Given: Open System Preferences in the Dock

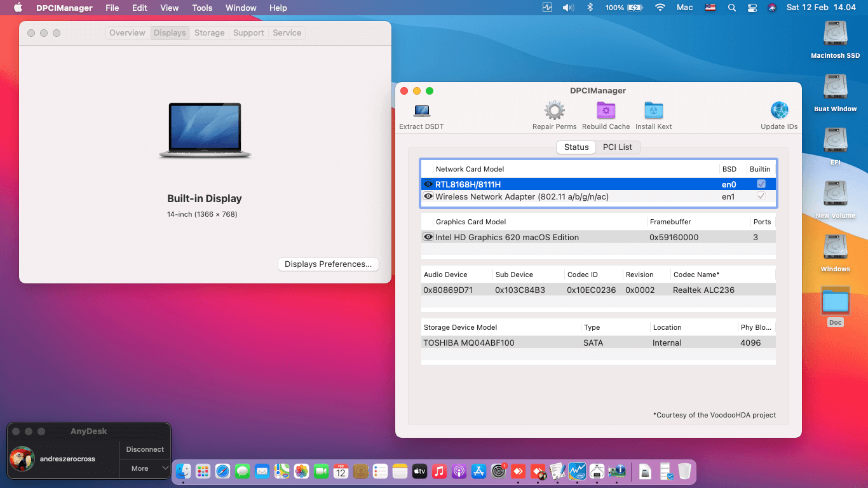Looking at the screenshot, I should (499, 471).
